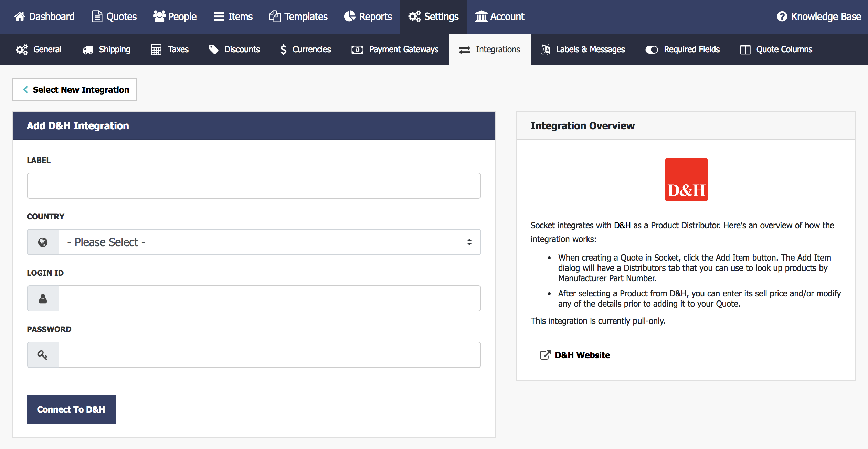Click the key icon beside Password
Screen dimensions: 868x449
tap(43, 355)
